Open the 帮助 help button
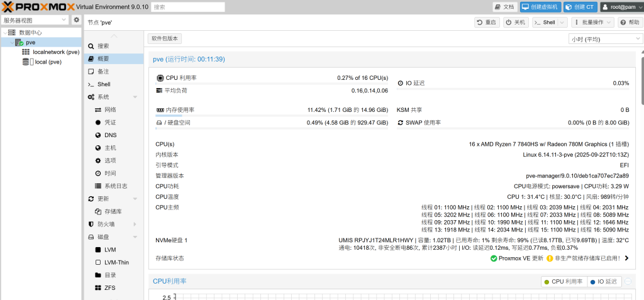This screenshot has width=644, height=300. [630, 22]
